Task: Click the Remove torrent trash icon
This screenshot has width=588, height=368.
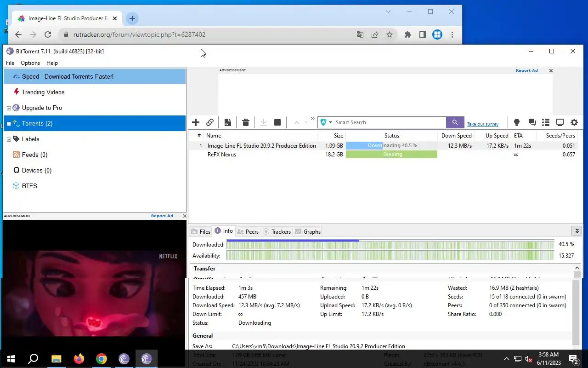Action: coord(246,122)
